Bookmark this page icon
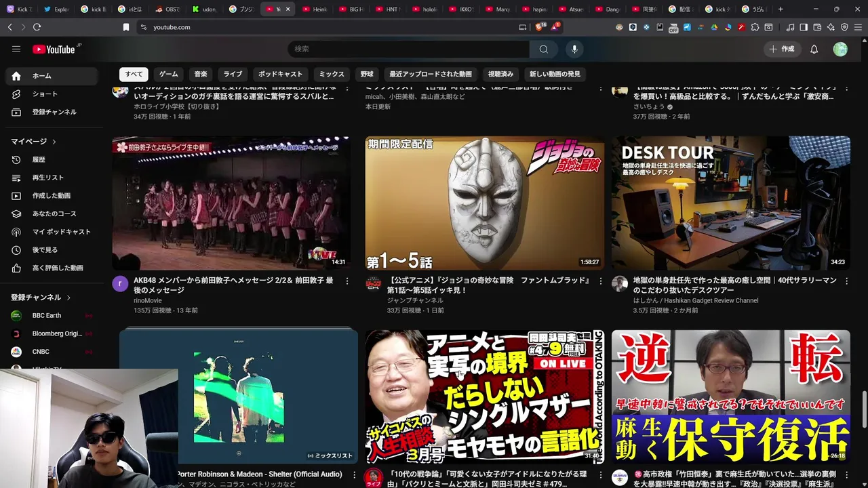This screenshot has width=868, height=488. point(125,27)
